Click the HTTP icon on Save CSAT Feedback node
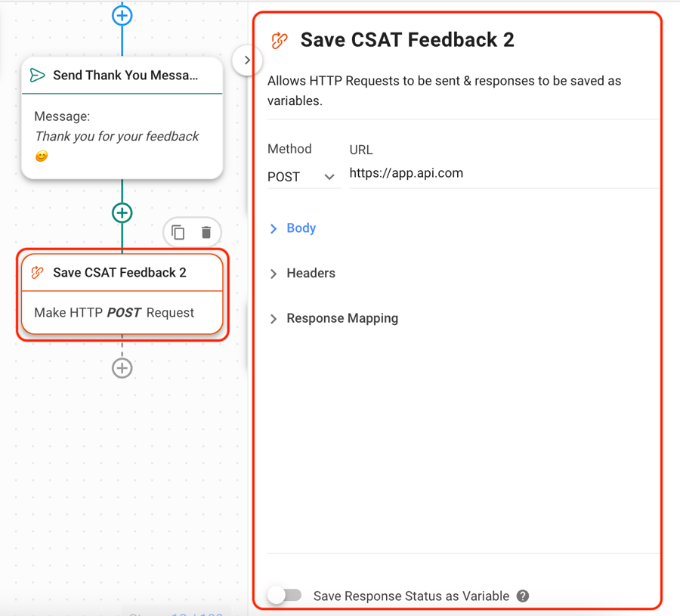Image resolution: width=680 pixels, height=616 pixels. click(37, 273)
